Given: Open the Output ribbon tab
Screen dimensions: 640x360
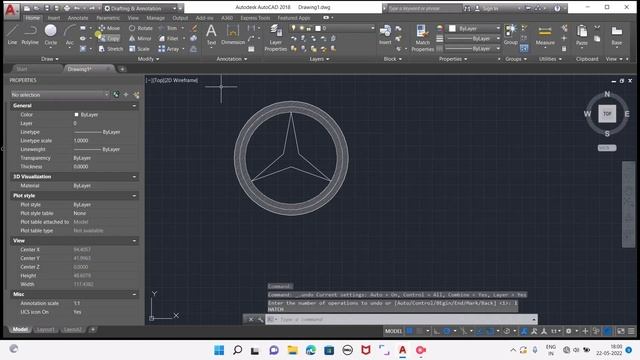Looking at the screenshot, I should [x=180, y=18].
